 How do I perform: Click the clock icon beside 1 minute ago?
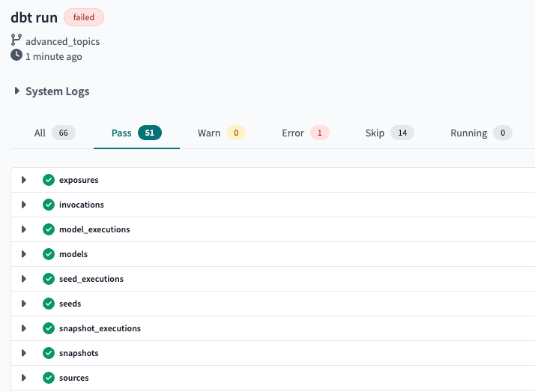(16, 55)
